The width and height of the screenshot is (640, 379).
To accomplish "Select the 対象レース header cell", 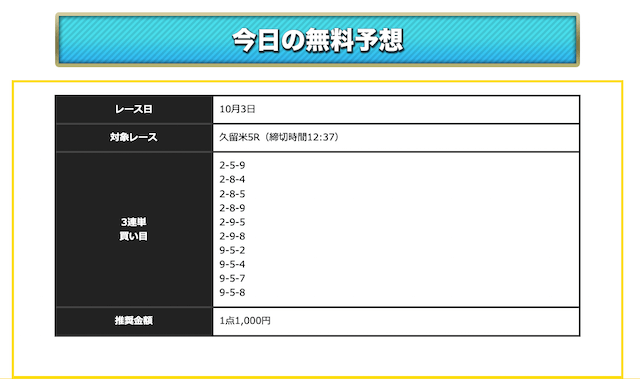I will pyautogui.click(x=134, y=137).
